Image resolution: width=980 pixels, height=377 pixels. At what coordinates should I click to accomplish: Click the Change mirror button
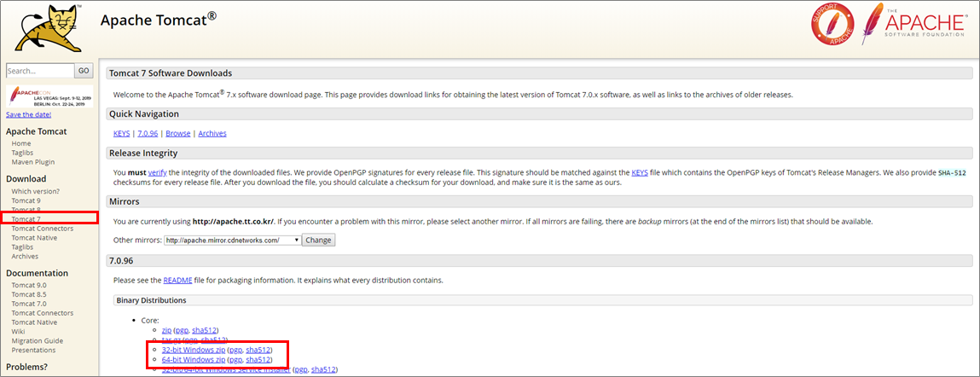coord(318,241)
